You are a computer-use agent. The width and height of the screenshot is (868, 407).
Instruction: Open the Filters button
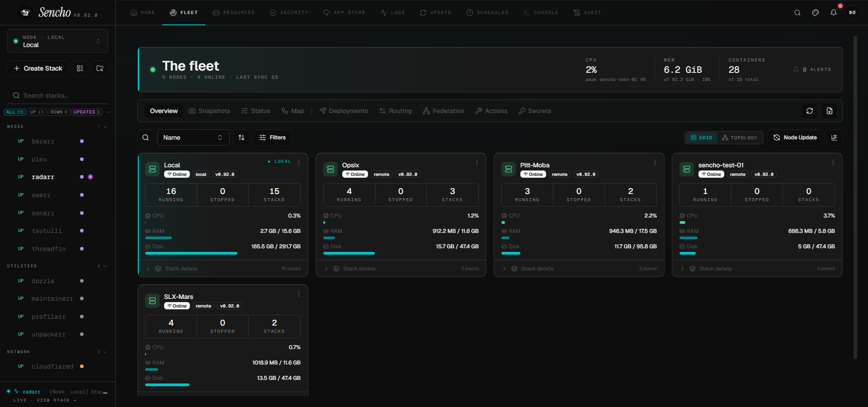click(x=273, y=137)
